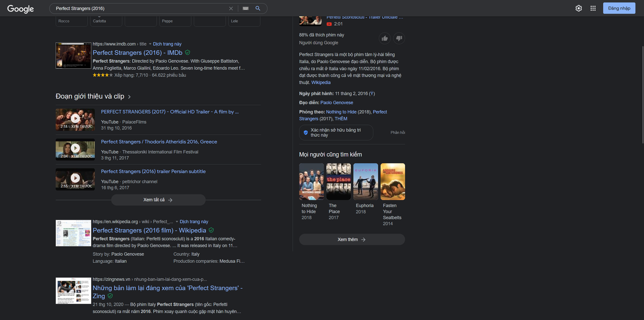Open PERFECT STRANGERS (2017) Official HD Trailer link
The height and width of the screenshot is (320, 644).
coord(170,112)
